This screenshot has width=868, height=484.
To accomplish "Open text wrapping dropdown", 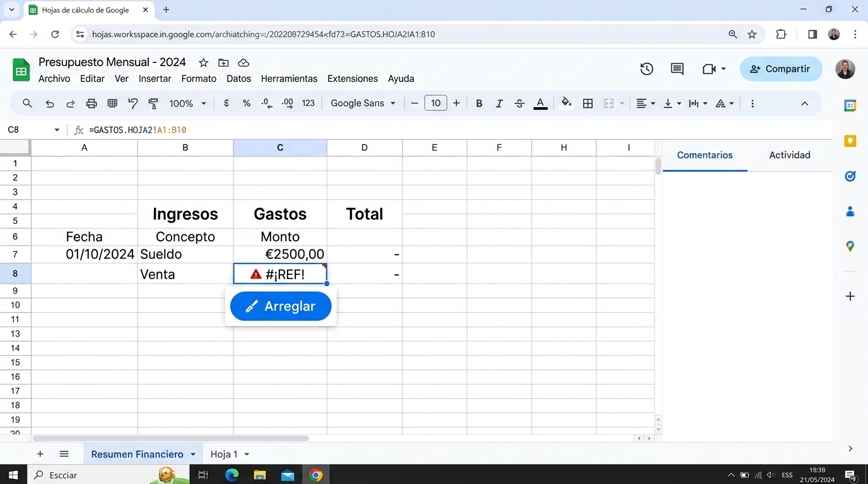I will tap(698, 103).
